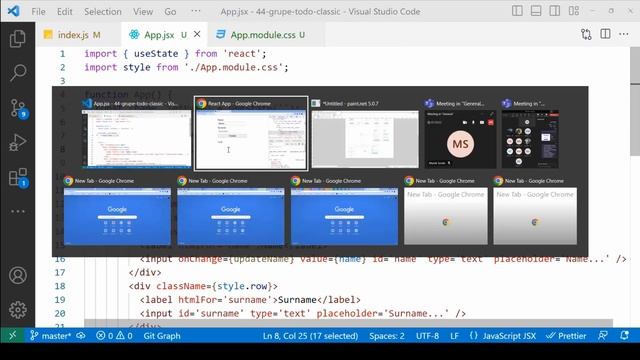The height and width of the screenshot is (360, 640).
Task: Click the VS Code logo icon
Action: 13,11
